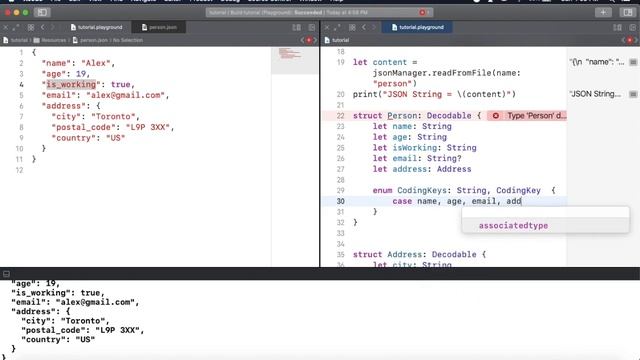
Task: Choose associatedtype autocomplete suggestion
Action: (x=545, y=225)
